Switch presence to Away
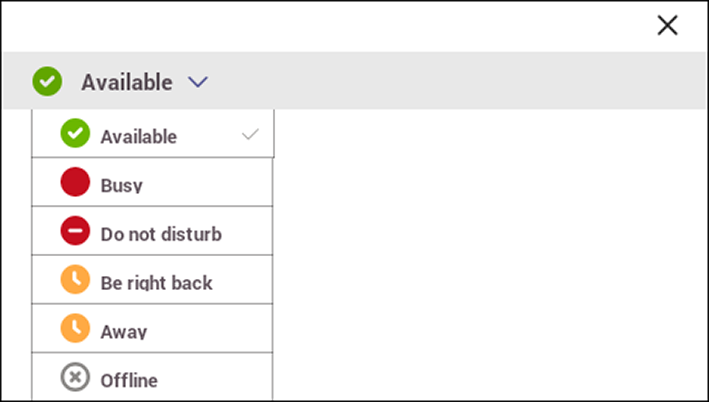709x402 pixels. coord(152,329)
